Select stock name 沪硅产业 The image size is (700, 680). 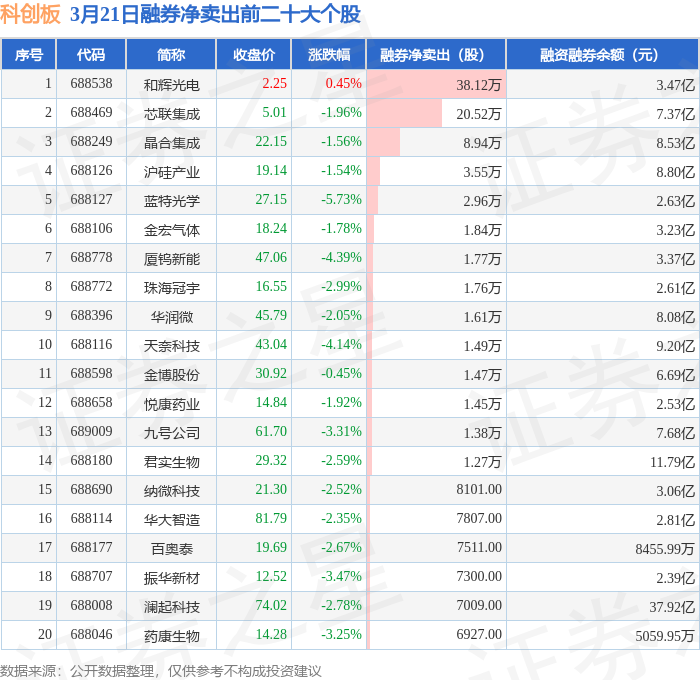pyautogui.click(x=171, y=172)
